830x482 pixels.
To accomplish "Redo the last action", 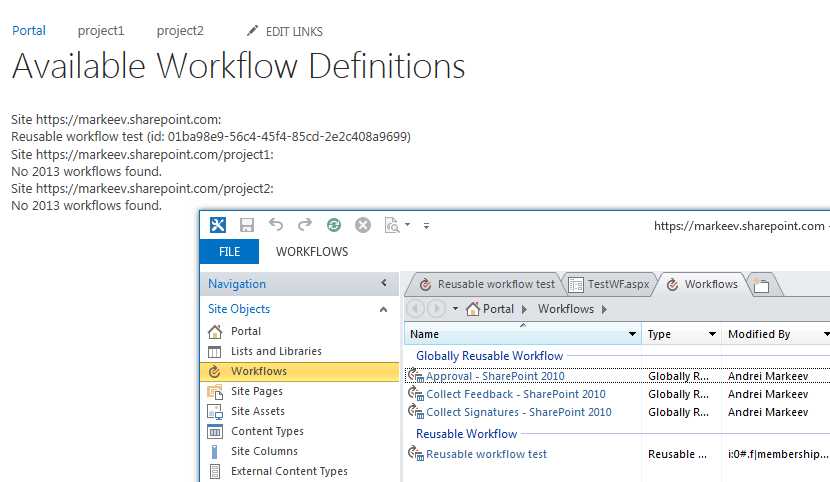I will (x=305, y=225).
